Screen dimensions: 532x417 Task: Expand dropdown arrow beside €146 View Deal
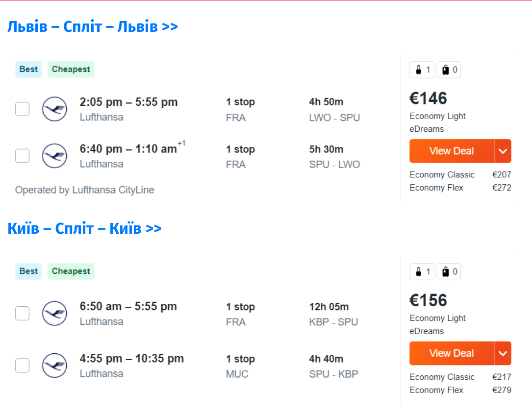(x=503, y=151)
